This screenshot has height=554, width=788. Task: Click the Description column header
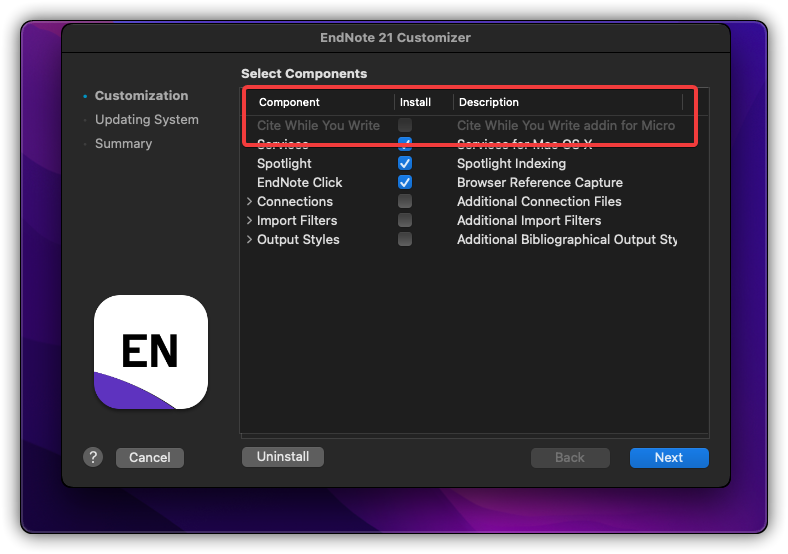pyautogui.click(x=488, y=102)
